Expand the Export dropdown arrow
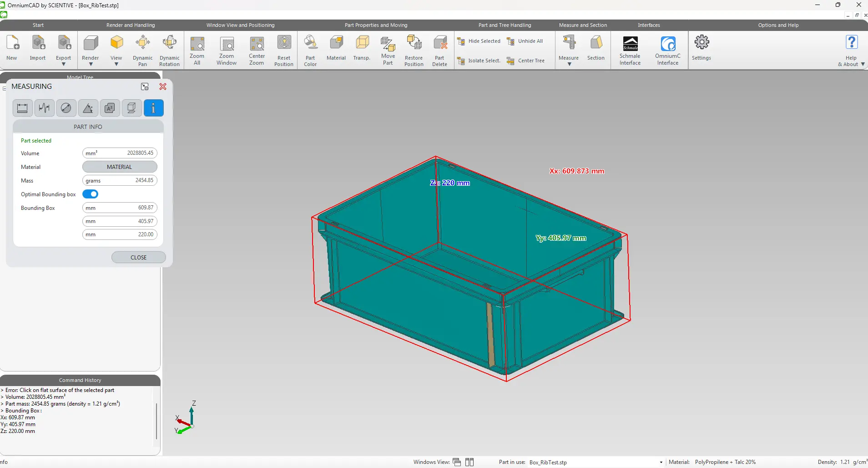Screen dimensions: 868x468 [64, 64]
